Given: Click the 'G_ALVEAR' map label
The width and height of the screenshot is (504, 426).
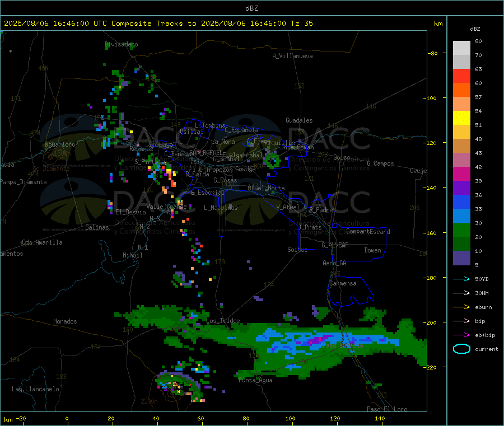Looking at the screenshot, I should (335, 245).
